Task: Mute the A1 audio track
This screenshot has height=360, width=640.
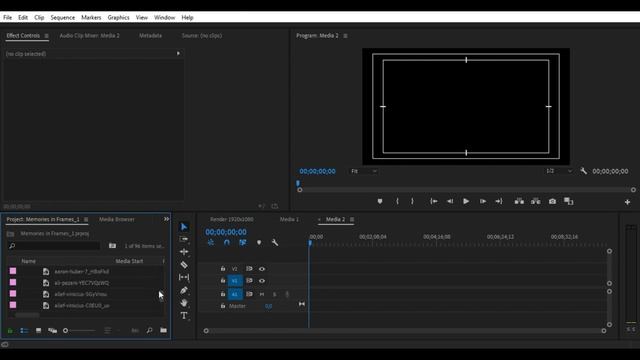Action: [262, 294]
